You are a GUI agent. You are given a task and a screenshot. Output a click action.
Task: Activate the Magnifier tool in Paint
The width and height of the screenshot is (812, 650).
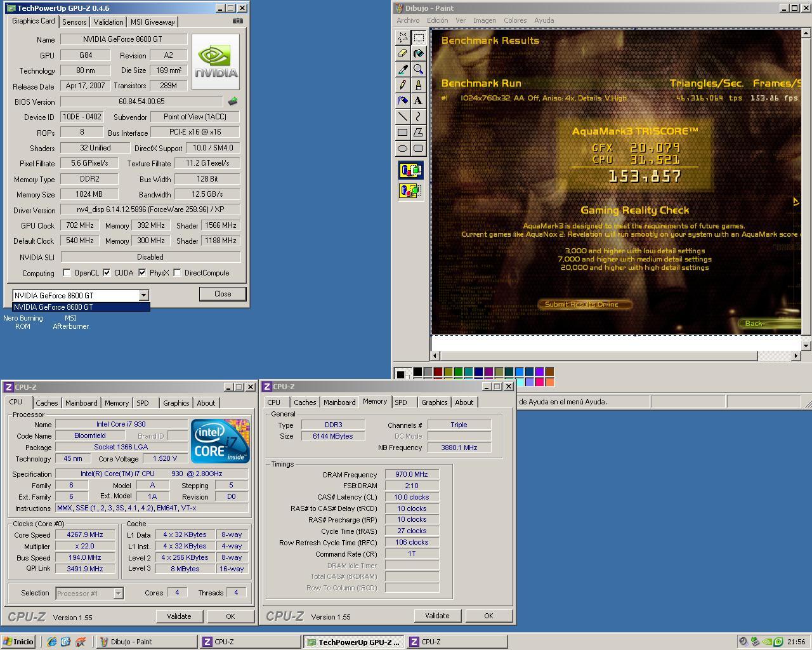418,69
